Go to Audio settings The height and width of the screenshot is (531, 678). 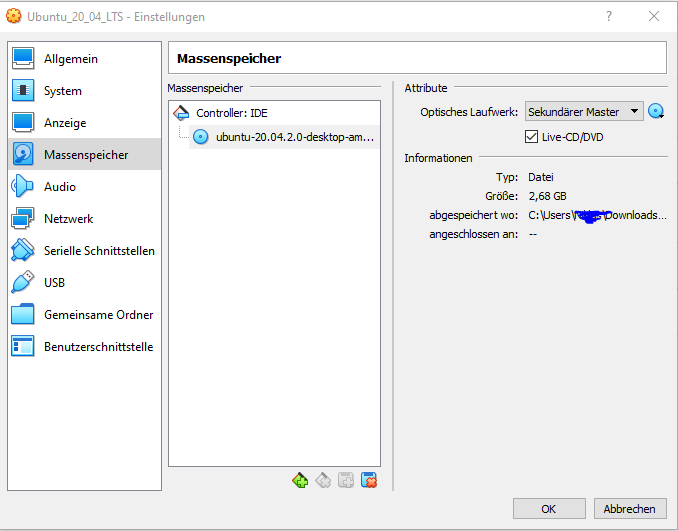[84, 186]
